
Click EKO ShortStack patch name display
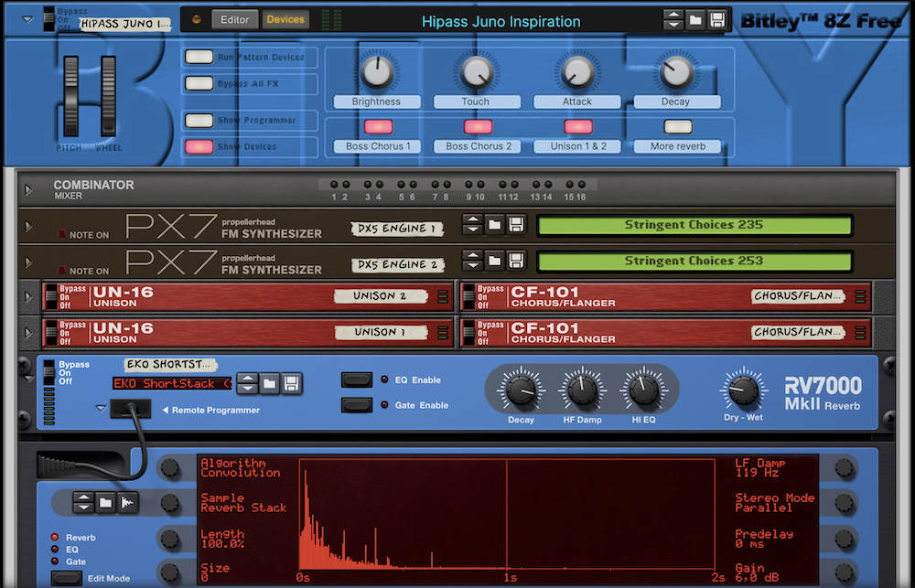tap(172, 384)
